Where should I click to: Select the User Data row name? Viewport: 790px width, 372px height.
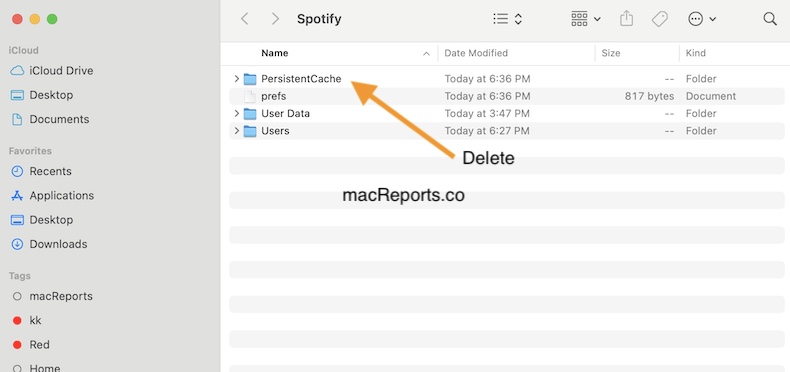click(x=285, y=113)
